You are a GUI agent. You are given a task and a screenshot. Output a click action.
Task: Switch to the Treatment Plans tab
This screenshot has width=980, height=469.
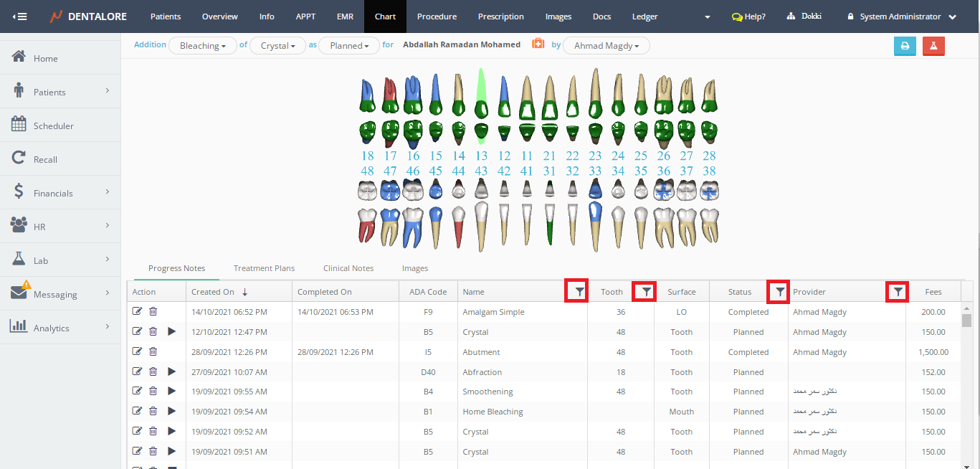pos(264,268)
